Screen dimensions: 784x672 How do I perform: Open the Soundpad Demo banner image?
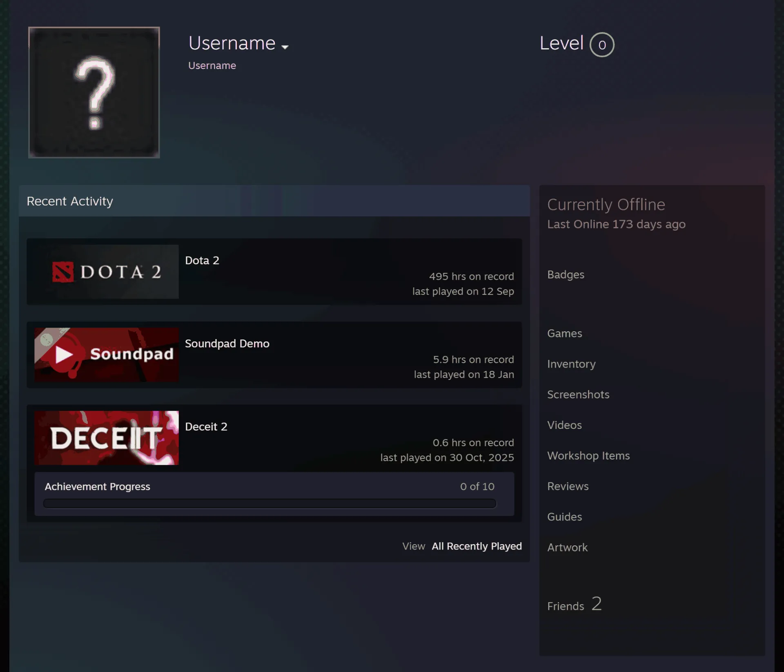point(107,355)
